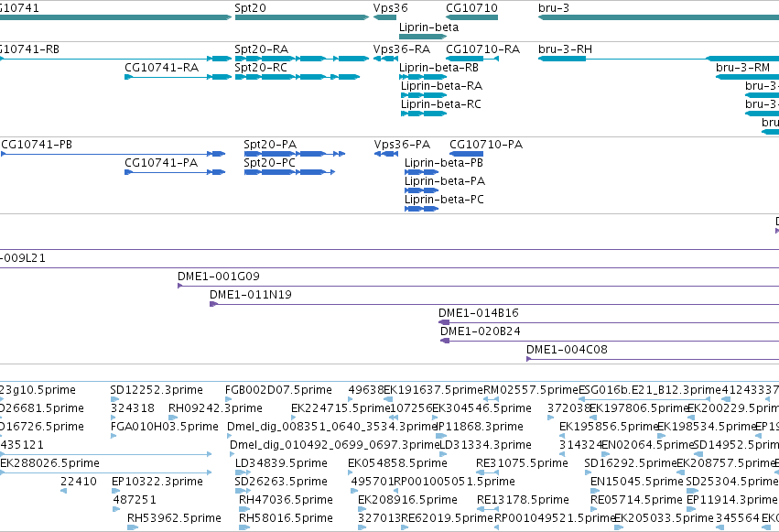
Task: Select the CG10741-PA coding sequence label
Action: 161,163
